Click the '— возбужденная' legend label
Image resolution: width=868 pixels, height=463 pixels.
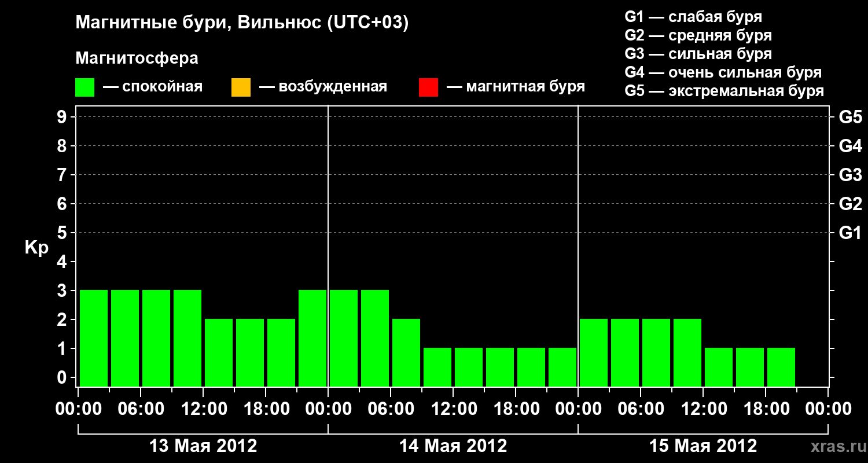323,87
